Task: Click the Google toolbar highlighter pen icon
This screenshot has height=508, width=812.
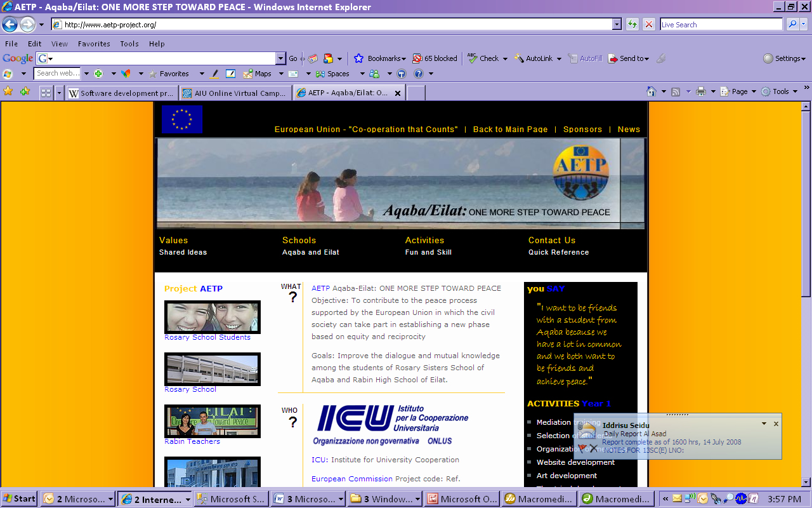Action: (x=661, y=58)
